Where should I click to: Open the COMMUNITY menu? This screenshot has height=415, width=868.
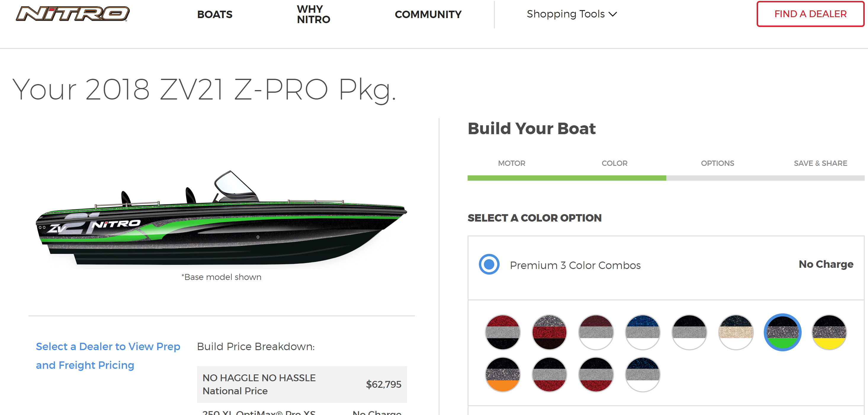click(428, 15)
